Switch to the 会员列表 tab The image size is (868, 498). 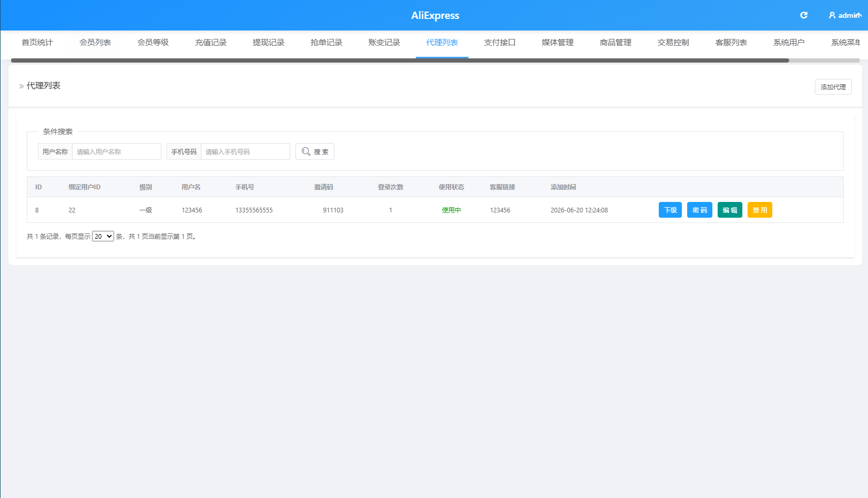[x=95, y=43]
